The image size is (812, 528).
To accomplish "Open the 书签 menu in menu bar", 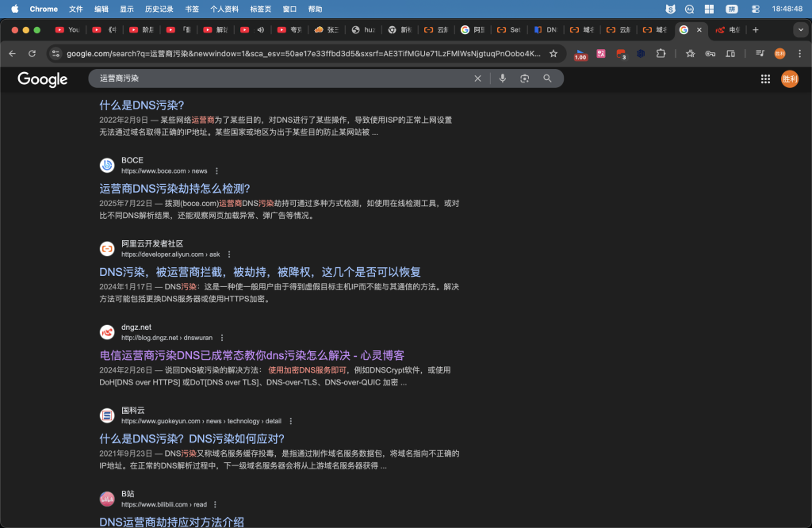I will (192, 9).
